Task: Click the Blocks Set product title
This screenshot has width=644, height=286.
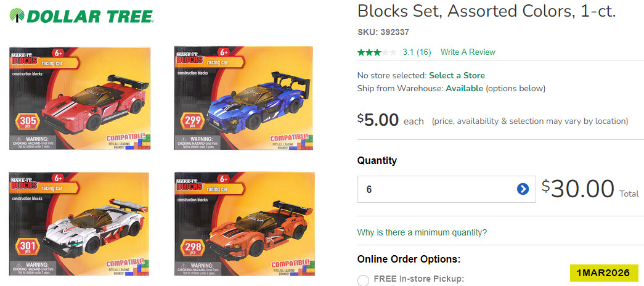Action: (x=486, y=11)
